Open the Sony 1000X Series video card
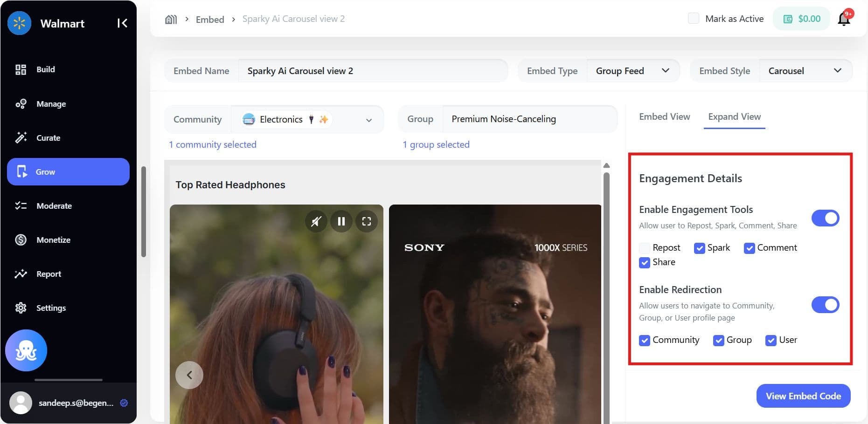The height and width of the screenshot is (424, 868). point(495,314)
